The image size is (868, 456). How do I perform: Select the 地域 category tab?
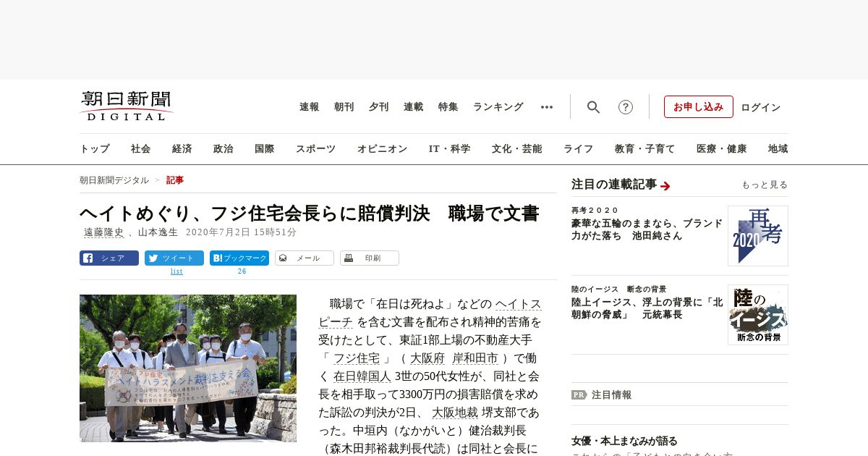point(778,149)
